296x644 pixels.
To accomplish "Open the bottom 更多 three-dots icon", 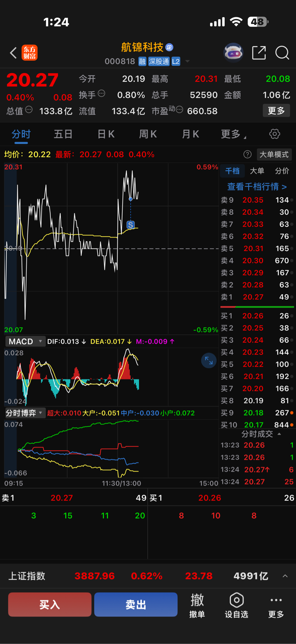I will pos(276,606).
